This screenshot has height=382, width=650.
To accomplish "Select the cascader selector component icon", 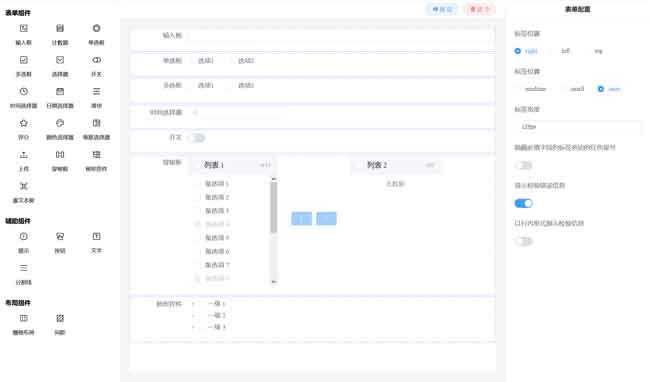I will point(96,123).
